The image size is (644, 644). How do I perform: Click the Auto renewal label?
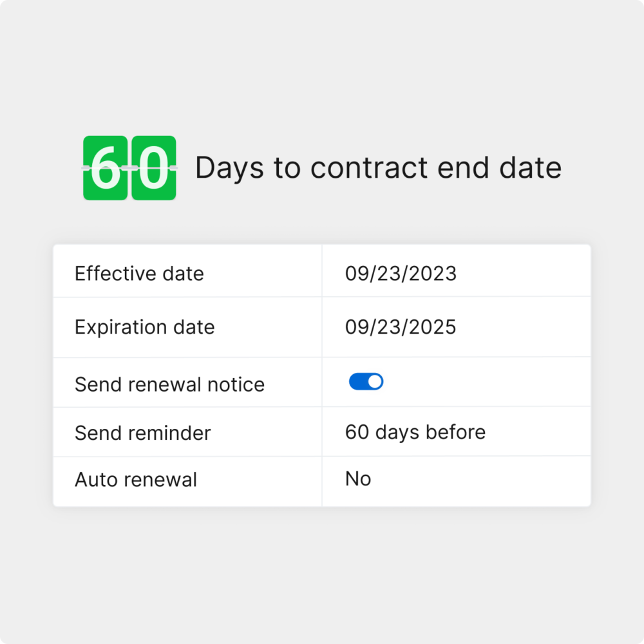click(136, 480)
